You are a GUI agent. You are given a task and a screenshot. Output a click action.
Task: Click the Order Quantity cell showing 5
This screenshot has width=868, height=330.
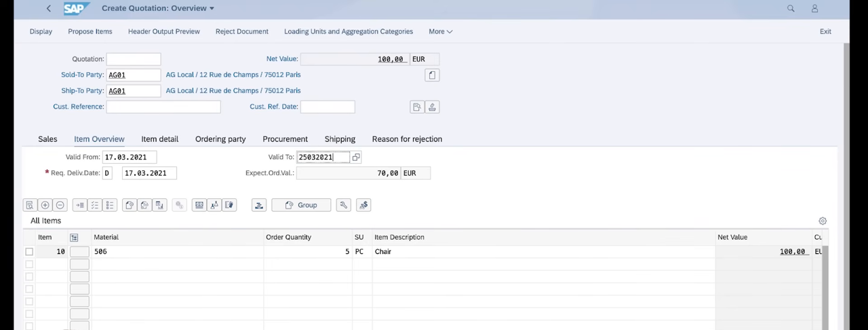coord(308,252)
